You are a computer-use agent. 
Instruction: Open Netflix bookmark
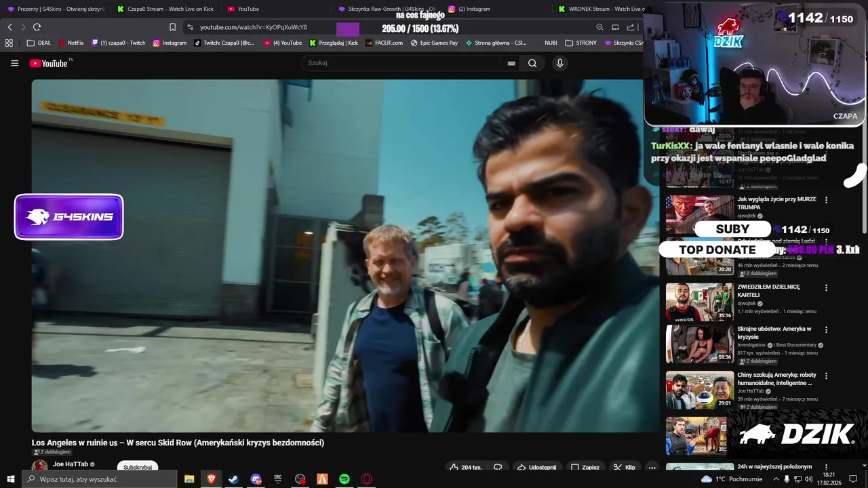(x=71, y=43)
